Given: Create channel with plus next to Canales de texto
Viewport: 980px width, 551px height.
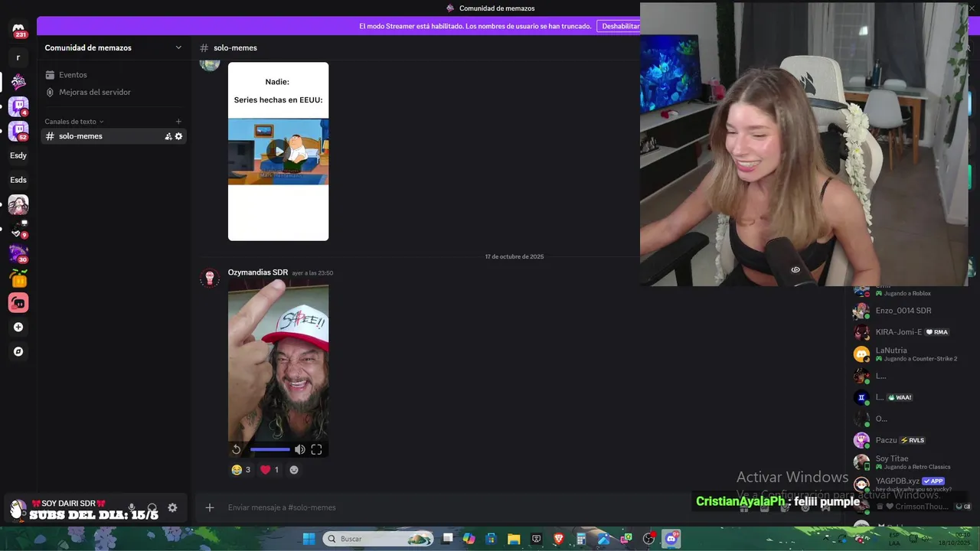Looking at the screenshot, I should pyautogui.click(x=178, y=122).
